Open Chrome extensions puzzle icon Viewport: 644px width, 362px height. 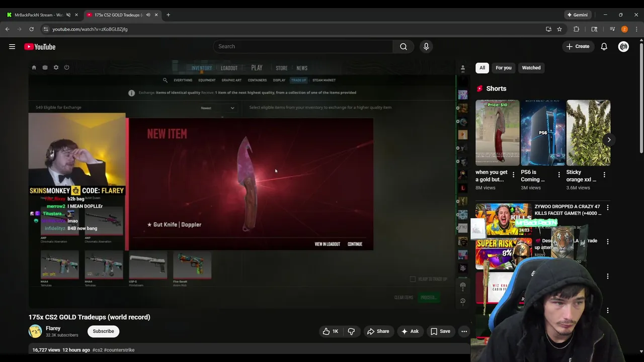577,29
